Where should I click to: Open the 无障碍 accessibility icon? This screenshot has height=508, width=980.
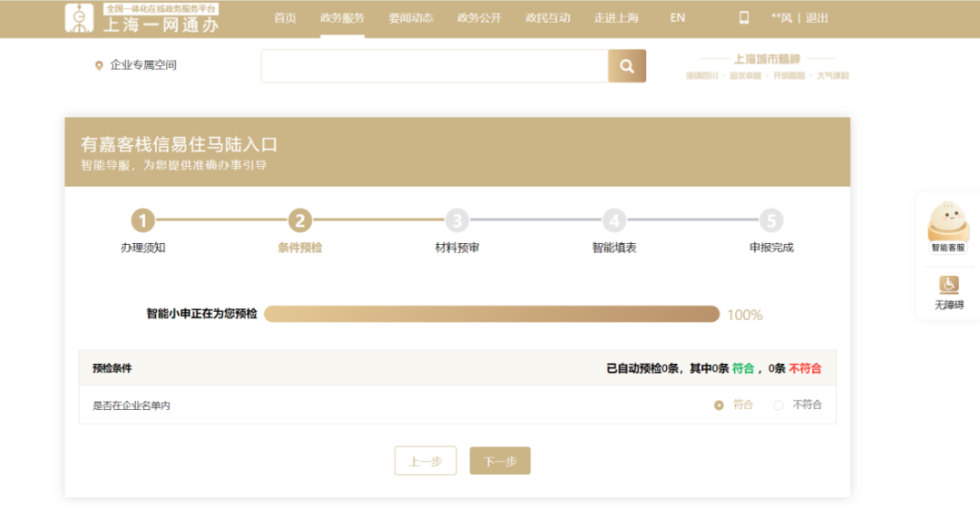(x=949, y=292)
